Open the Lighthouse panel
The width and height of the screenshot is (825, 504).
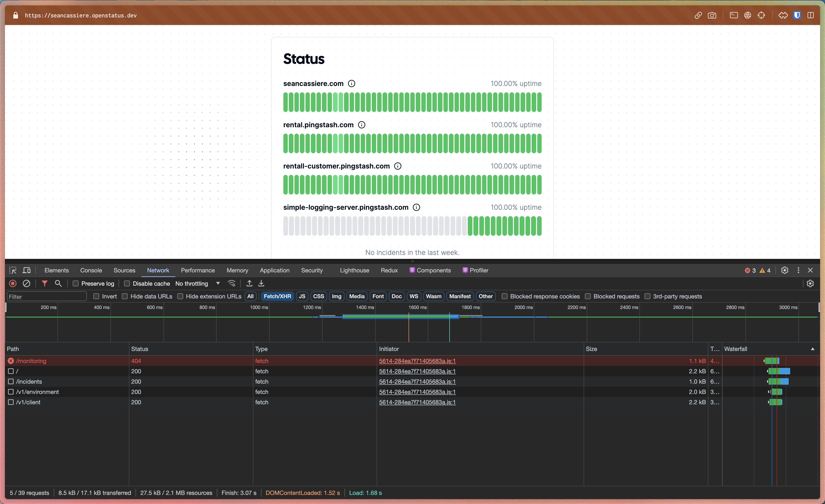[x=354, y=270]
